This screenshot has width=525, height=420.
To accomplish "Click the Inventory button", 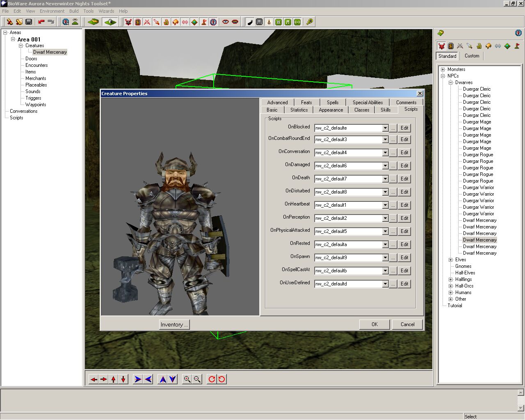I will click(x=174, y=324).
